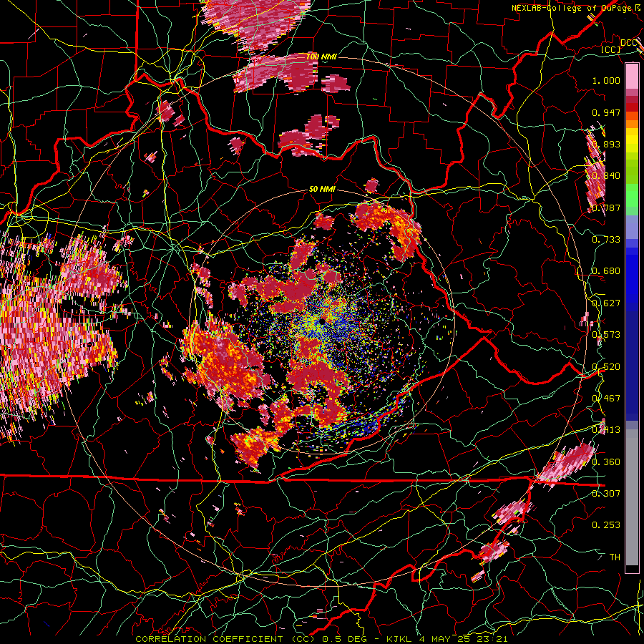Click the 0.733 colorbar value
Screen dimensions: 644x644
(x=606, y=240)
